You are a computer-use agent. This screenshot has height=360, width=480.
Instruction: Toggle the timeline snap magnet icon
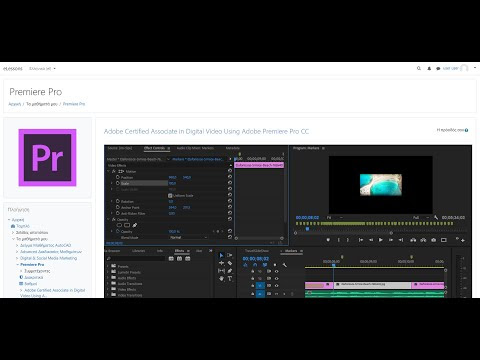tap(255, 265)
